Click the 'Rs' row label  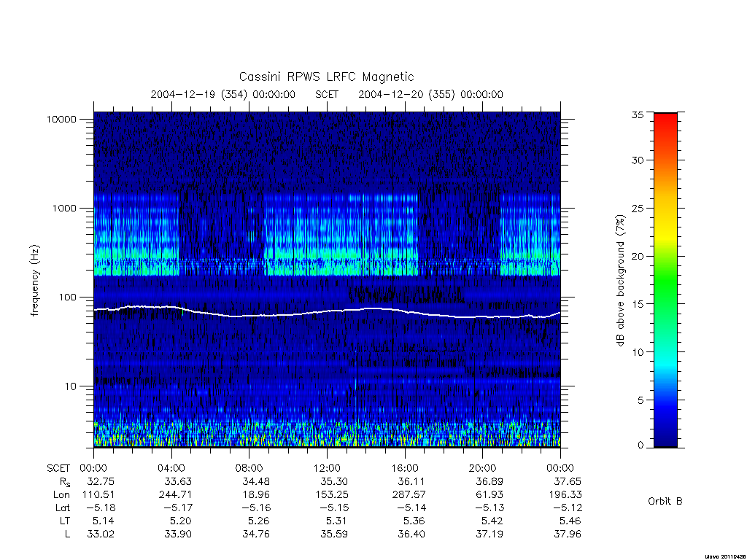64,483
